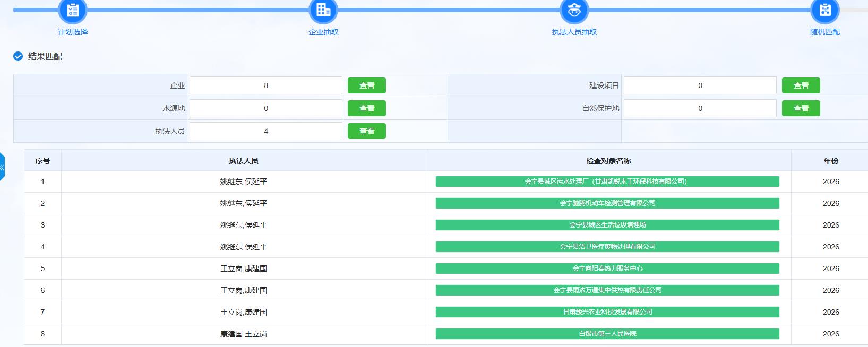The width and height of the screenshot is (868, 347).
Task: Click the blue checkmark beside 结果匹配
Action: (18, 56)
